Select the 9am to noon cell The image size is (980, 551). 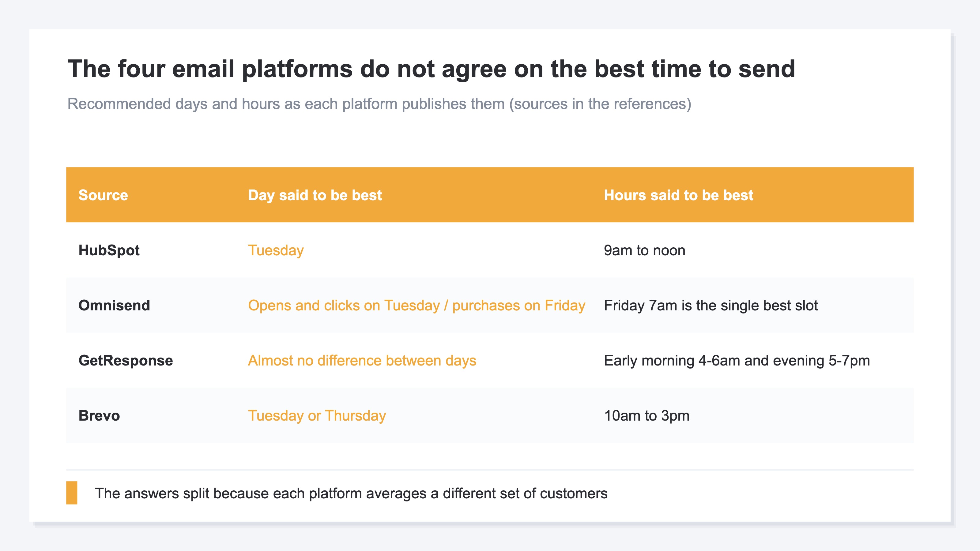pos(644,250)
